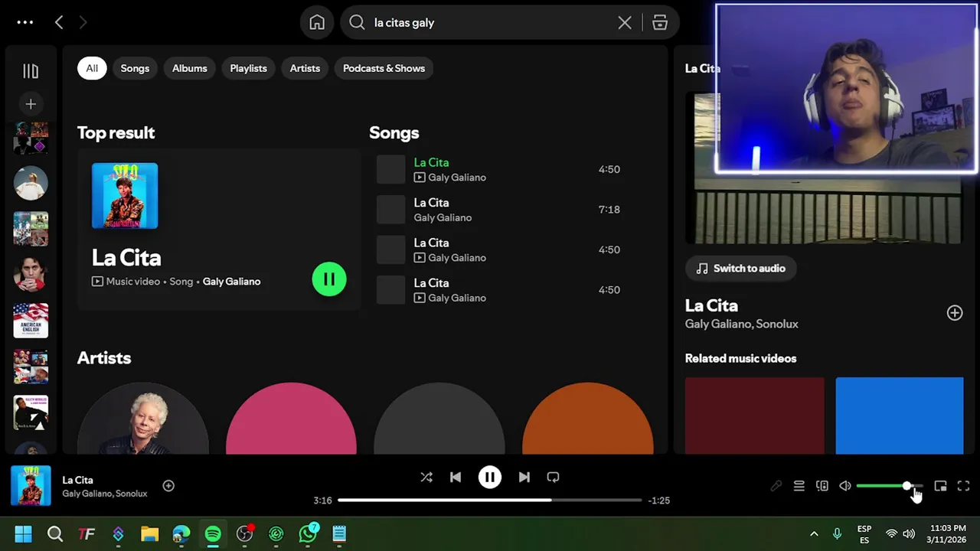The height and width of the screenshot is (551, 980).
Task: Skip to next track
Action: point(524,478)
